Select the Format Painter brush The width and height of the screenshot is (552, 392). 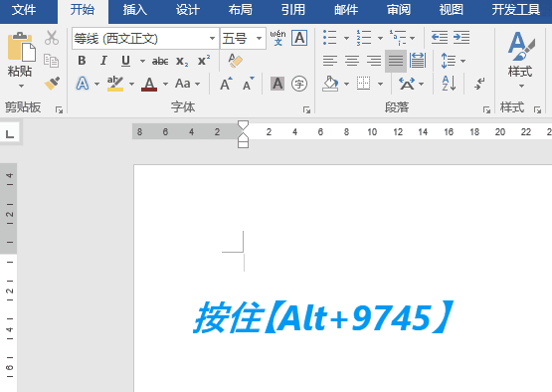point(52,84)
